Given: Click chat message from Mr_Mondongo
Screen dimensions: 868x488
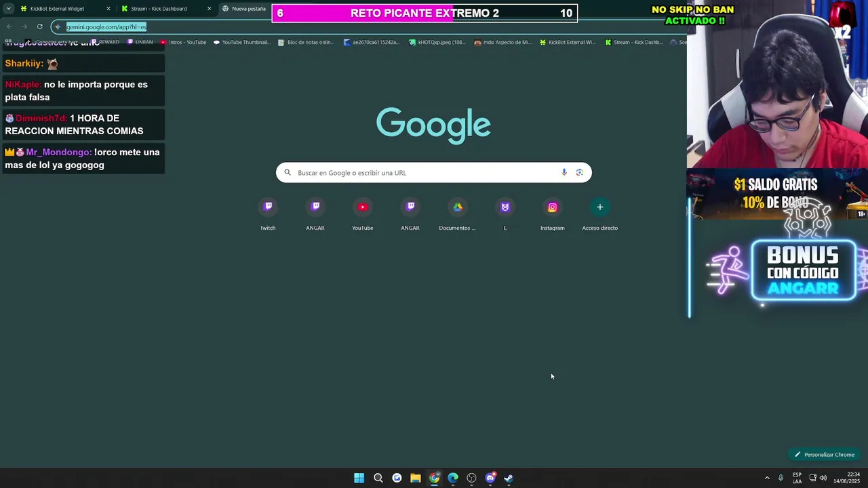Looking at the screenshot, I should pos(83,159).
